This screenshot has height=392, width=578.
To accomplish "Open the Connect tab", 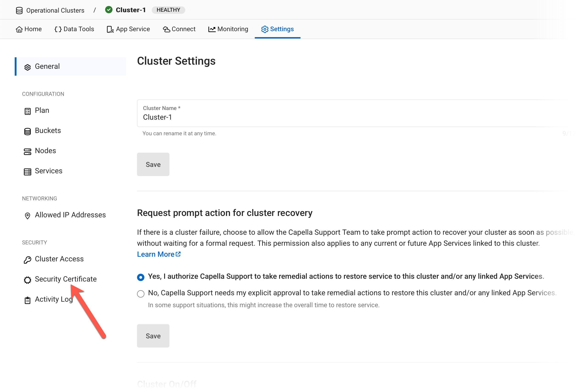I will (179, 29).
